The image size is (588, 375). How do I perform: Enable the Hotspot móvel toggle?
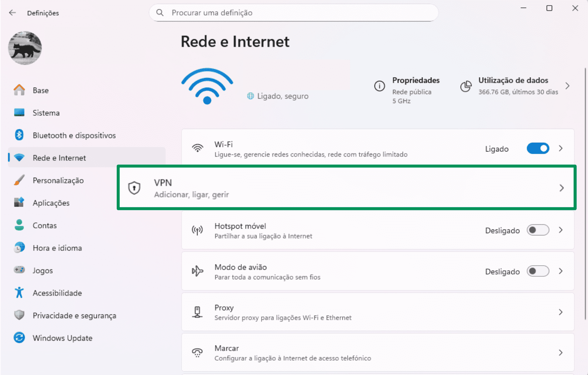tap(538, 230)
